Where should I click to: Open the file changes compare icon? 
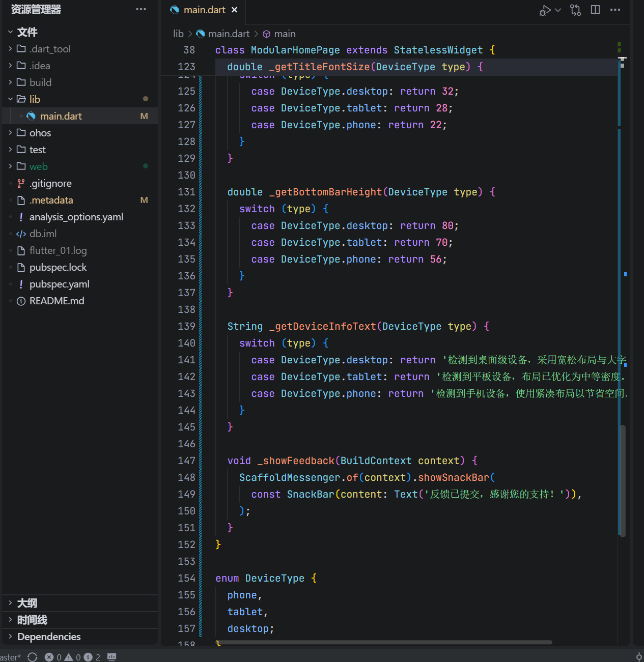point(576,10)
